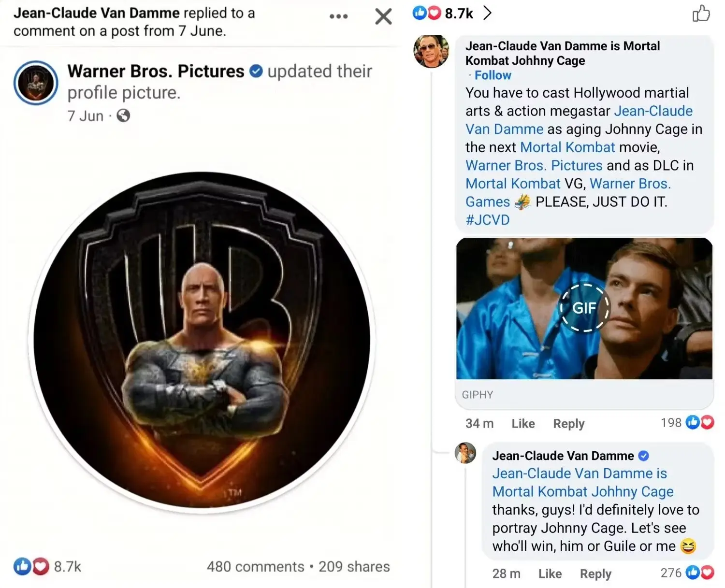Image resolution: width=725 pixels, height=588 pixels.
Task: Click the heart reaction icon beside the 198 count
Action: (708, 422)
